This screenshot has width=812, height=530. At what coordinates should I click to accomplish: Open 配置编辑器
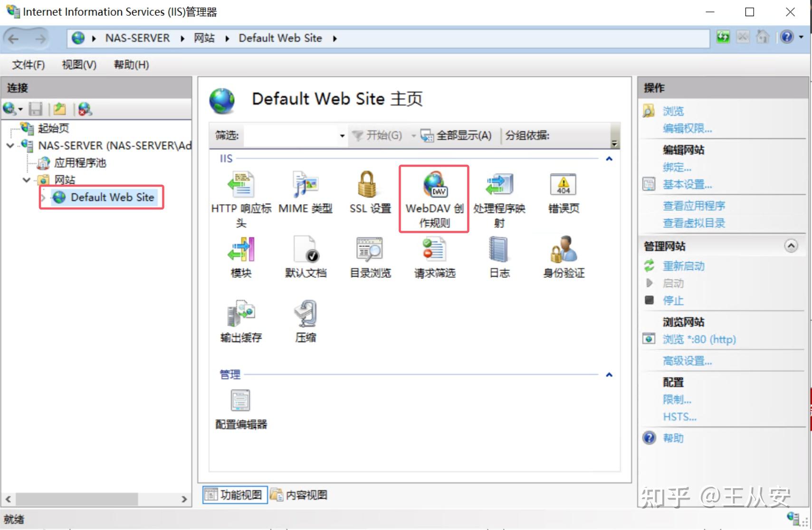tap(240, 408)
